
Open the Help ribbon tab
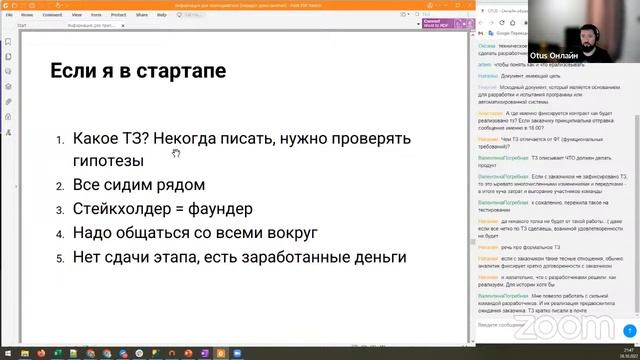(x=162, y=15)
